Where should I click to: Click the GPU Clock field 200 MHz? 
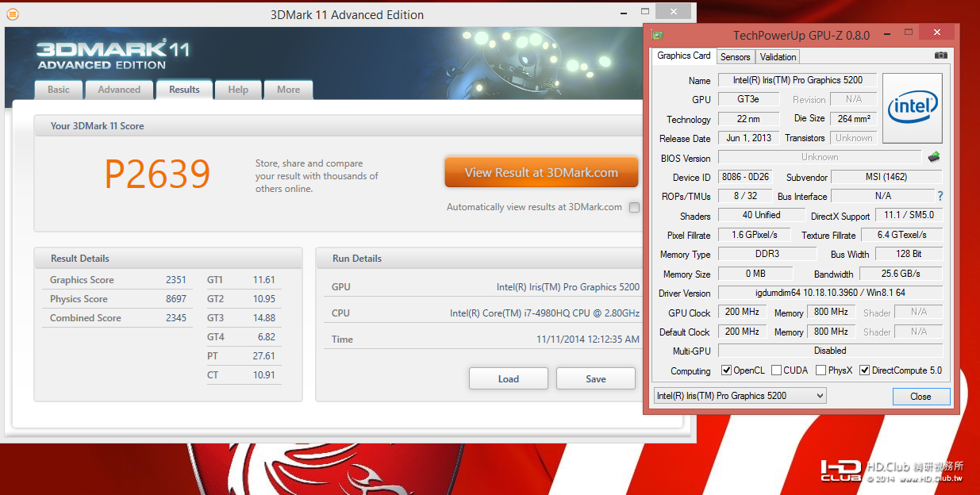[742, 313]
